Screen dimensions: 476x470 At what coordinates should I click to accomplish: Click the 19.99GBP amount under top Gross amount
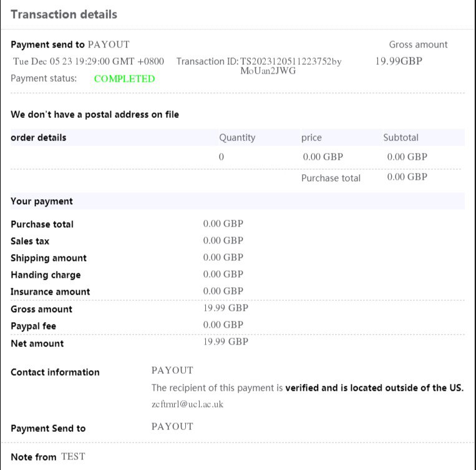click(x=399, y=61)
